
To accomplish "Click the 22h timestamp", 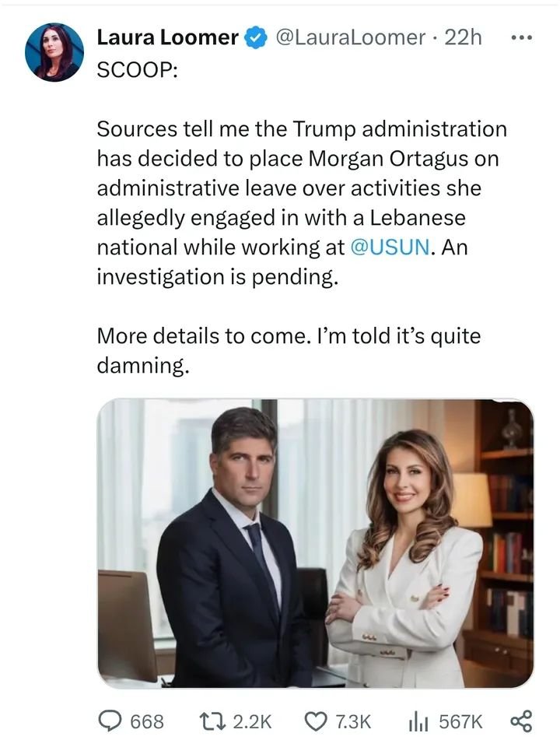I will tap(463, 37).
